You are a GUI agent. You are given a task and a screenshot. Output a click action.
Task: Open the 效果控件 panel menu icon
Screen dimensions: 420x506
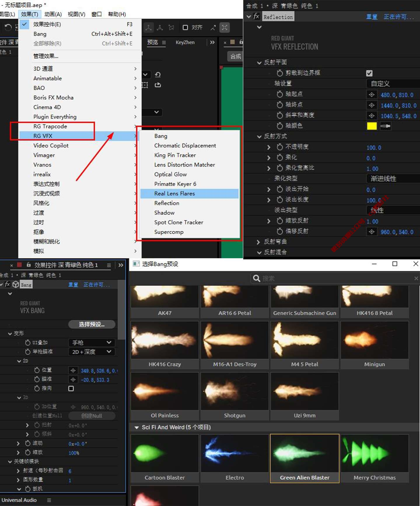(109, 265)
